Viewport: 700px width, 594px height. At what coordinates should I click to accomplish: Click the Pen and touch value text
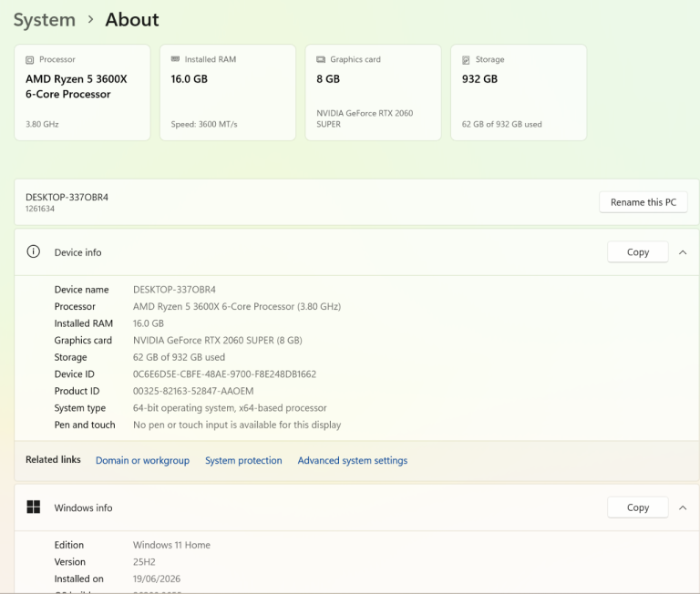237,425
